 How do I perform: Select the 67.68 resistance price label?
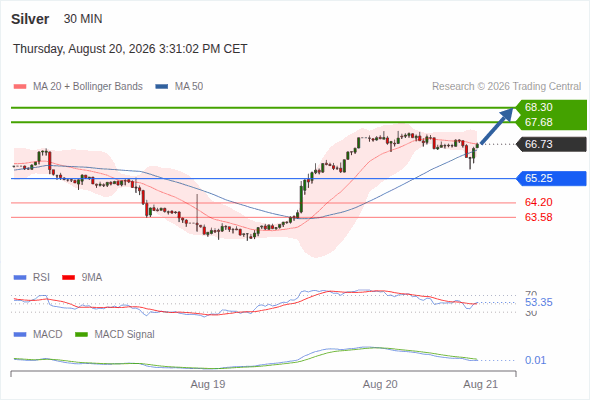pos(538,122)
